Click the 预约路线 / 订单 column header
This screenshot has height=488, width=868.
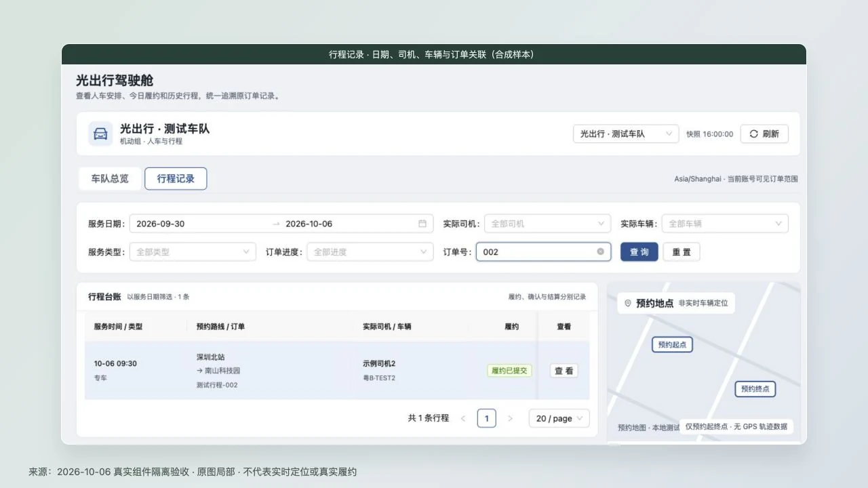[220, 326]
